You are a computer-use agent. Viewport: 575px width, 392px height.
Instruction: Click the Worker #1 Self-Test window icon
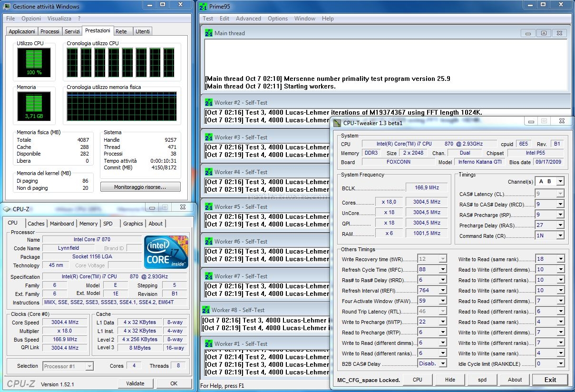tap(209, 343)
